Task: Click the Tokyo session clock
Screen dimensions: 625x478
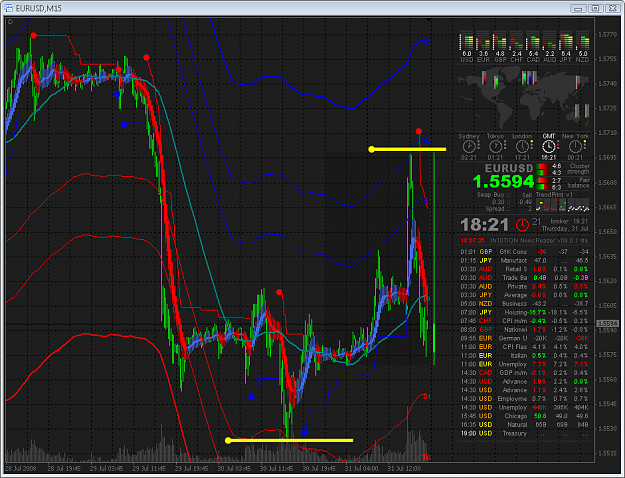Action: pyautogui.click(x=495, y=147)
